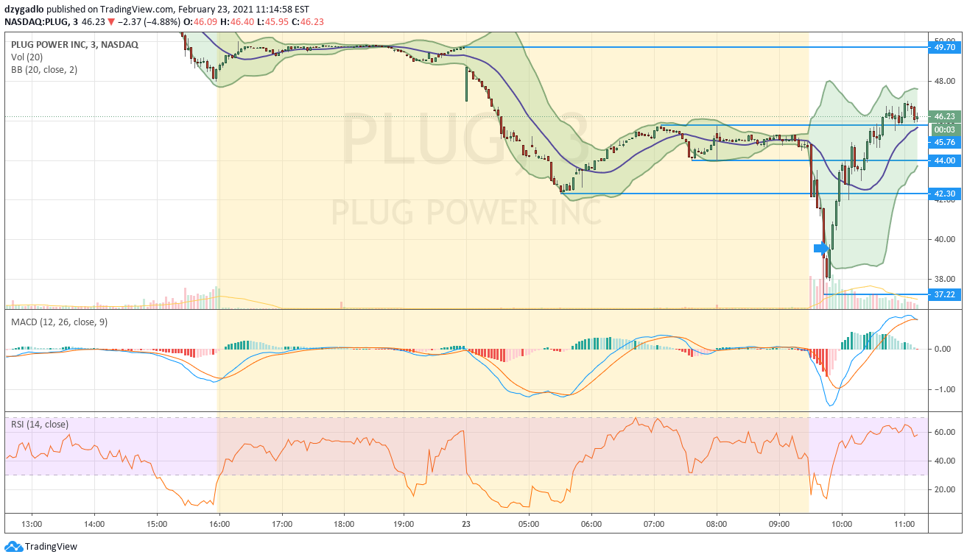Click the 37.22 price line label
This screenshot has height=560, width=967.
click(x=944, y=294)
